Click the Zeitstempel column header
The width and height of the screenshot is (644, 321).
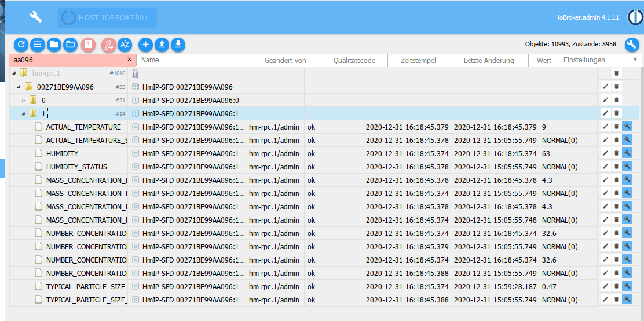point(418,60)
